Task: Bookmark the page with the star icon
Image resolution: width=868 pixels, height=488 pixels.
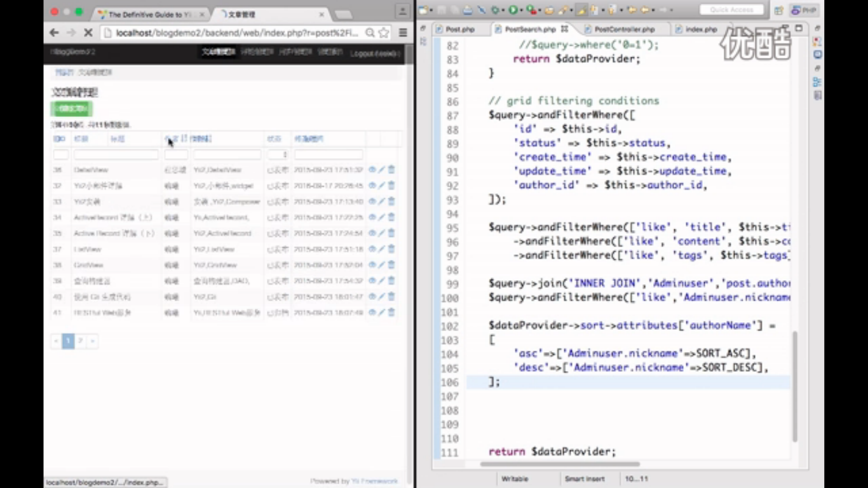Action: 384,32
